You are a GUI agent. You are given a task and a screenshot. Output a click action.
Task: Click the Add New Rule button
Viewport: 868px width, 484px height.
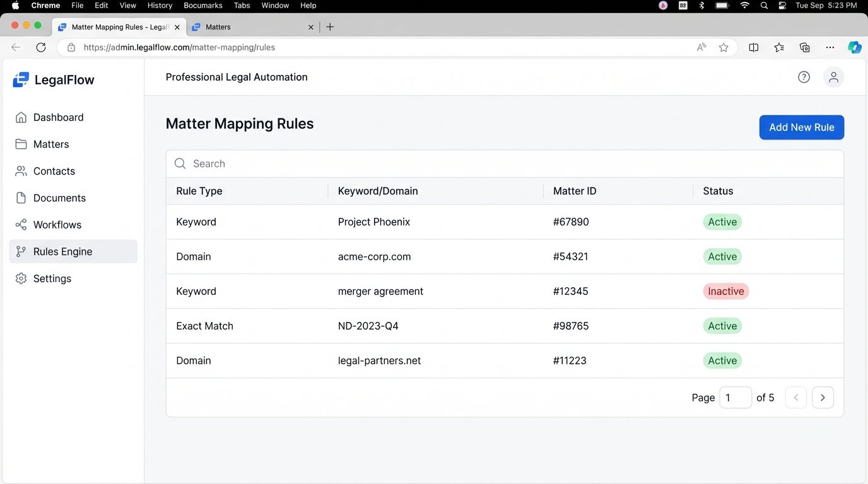[801, 127]
